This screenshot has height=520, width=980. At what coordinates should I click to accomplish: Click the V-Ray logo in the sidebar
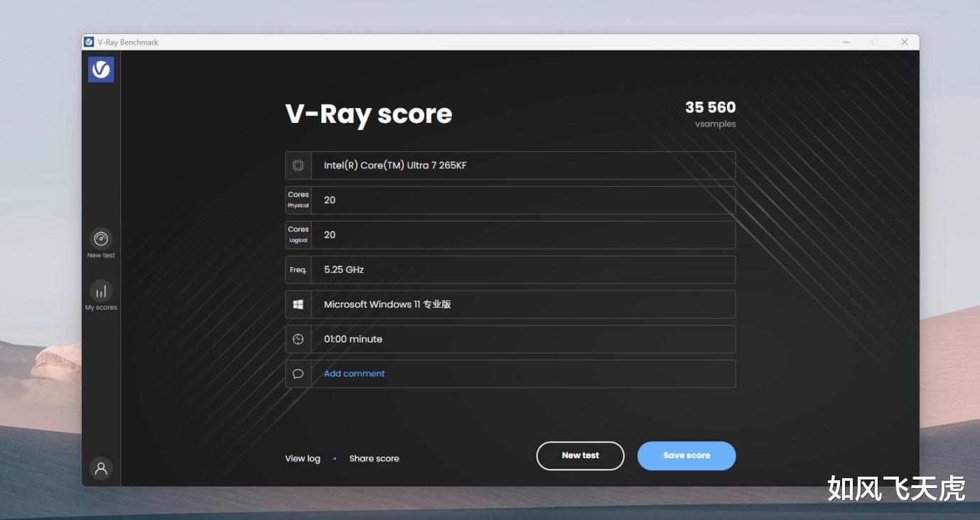click(101, 70)
